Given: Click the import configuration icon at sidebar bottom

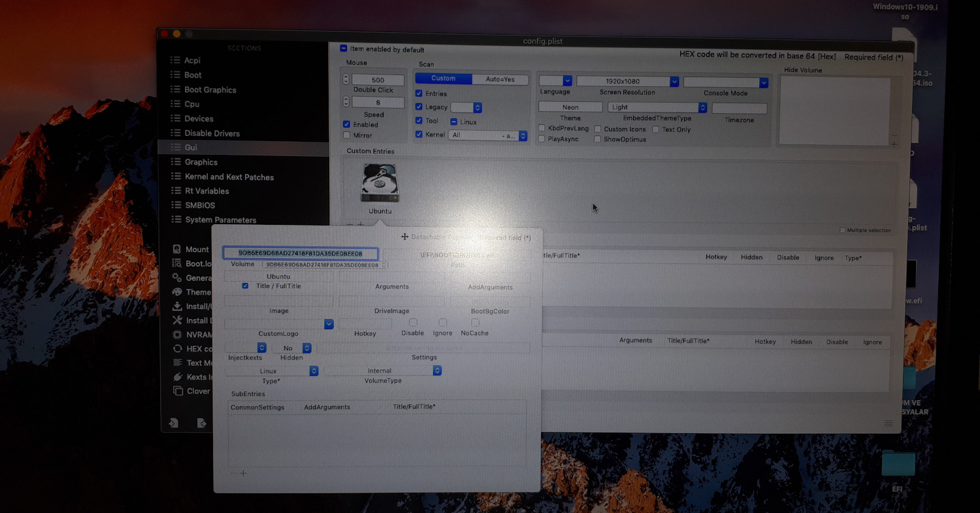Looking at the screenshot, I should tap(174, 423).
